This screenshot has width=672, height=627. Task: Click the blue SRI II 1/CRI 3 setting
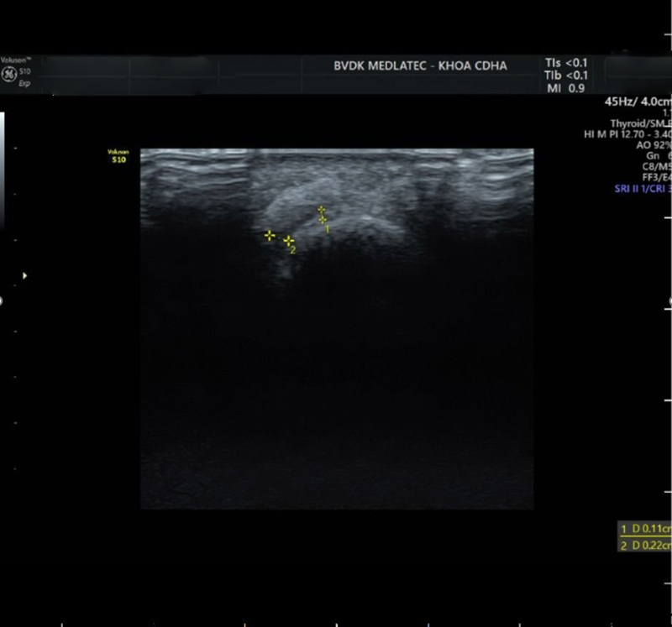pyautogui.click(x=643, y=190)
